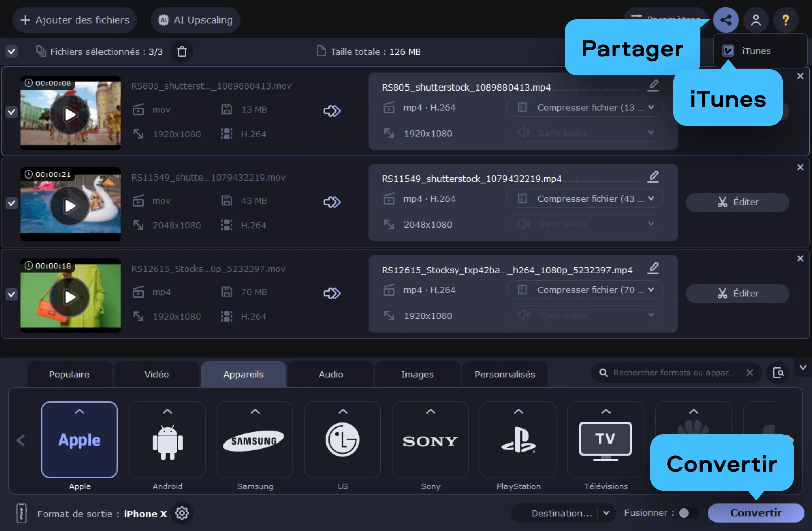Viewport: 812px width, 531px height.
Task: Rename RS805 output file with pencil icon
Action: coord(653,85)
